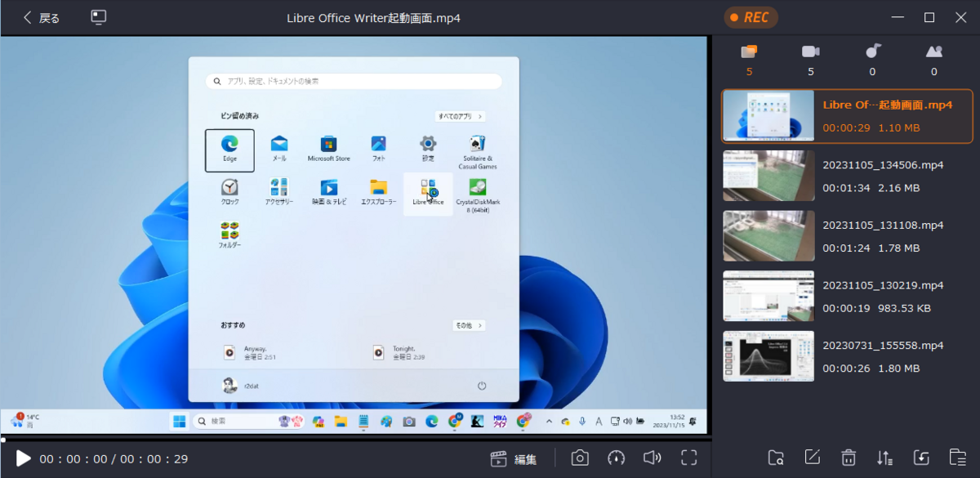
Task: Open file 20231105_134506.mp4 by its name
Action: tap(883, 165)
